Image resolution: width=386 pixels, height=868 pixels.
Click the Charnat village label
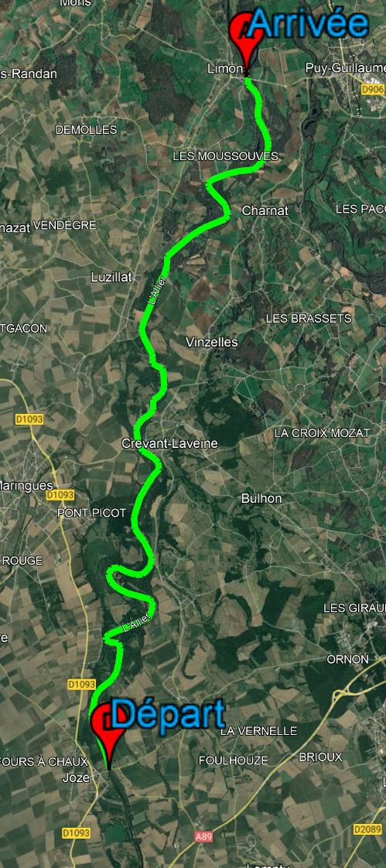click(x=265, y=211)
